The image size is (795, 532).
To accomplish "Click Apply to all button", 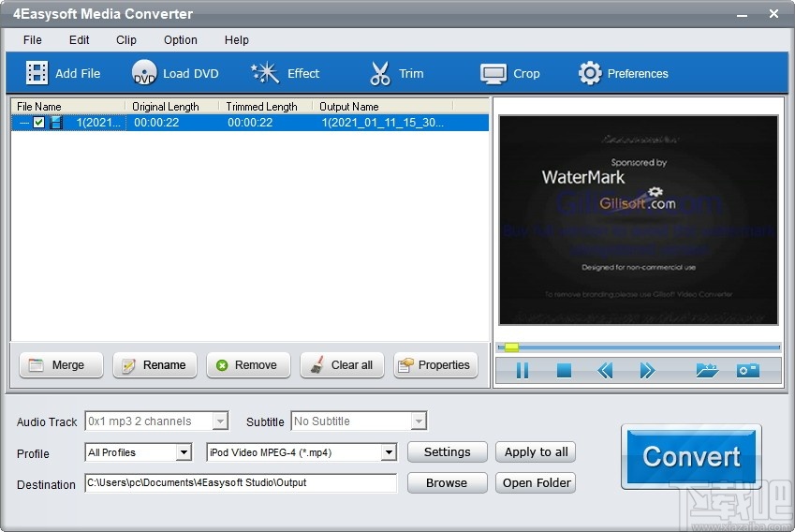I will [x=536, y=451].
